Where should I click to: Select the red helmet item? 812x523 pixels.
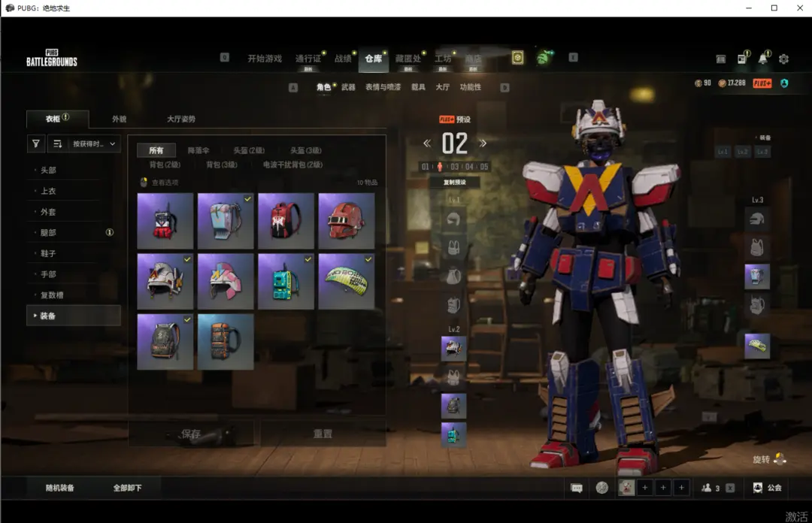(347, 221)
